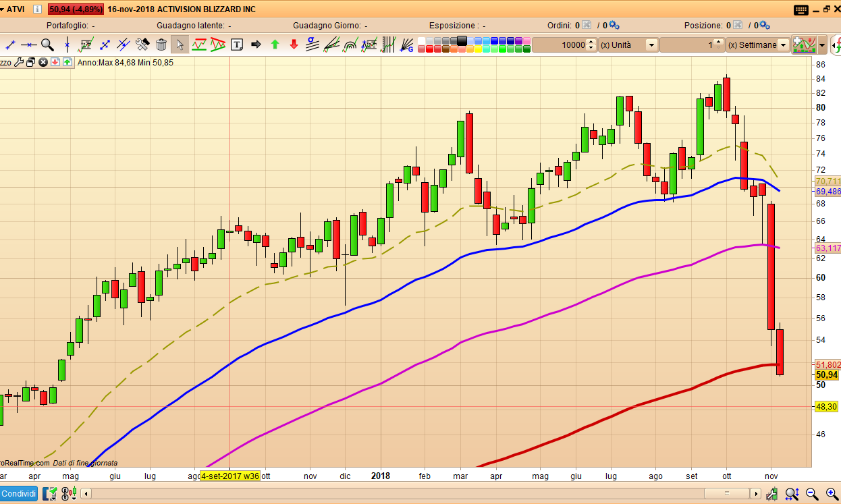Click the zoom in magnifier at bottom right
The width and height of the screenshot is (841, 504).
click(832, 495)
